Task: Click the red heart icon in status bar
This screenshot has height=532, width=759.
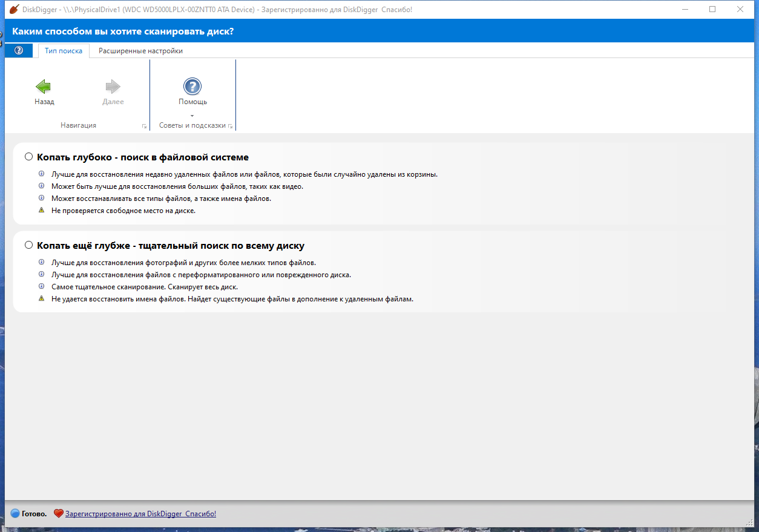Action: pos(59,513)
